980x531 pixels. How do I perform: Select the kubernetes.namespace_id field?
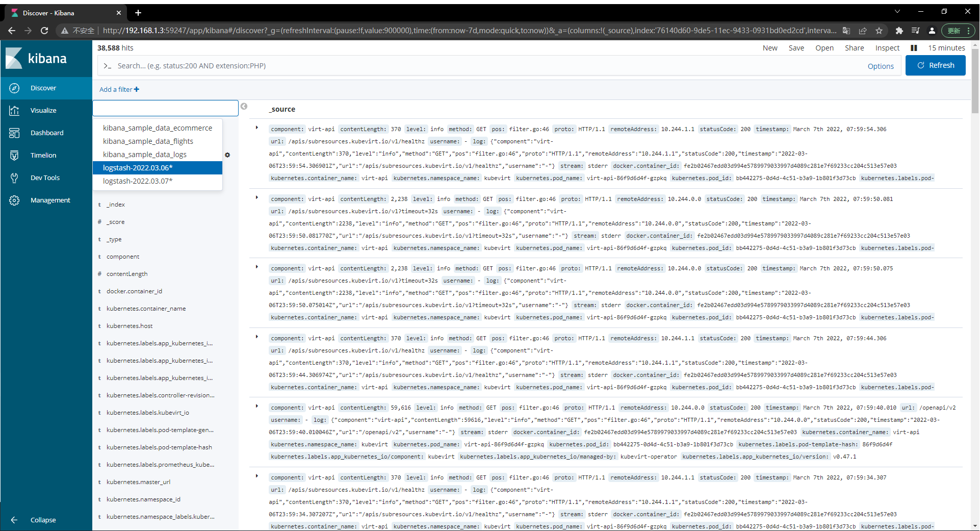tap(143, 499)
